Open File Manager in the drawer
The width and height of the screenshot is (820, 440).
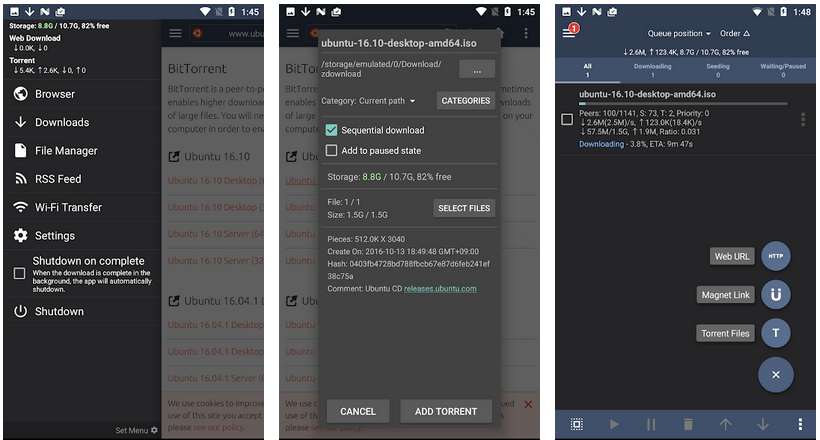[82, 151]
